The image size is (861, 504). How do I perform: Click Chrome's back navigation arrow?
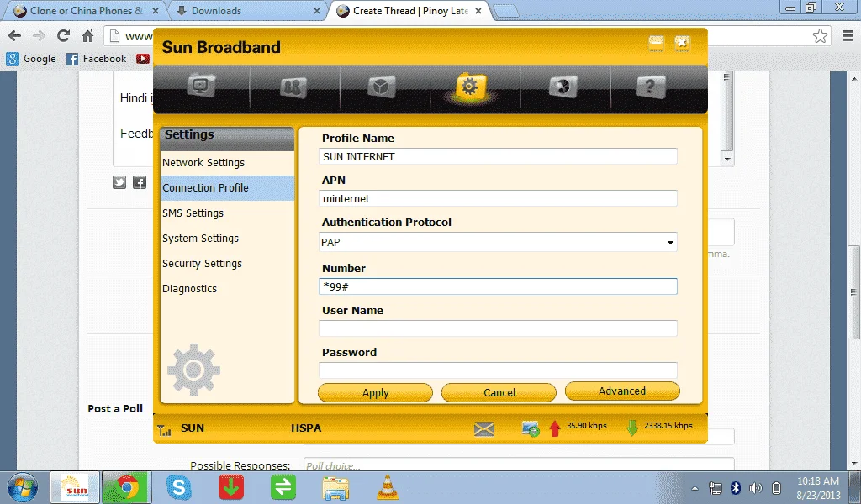[x=15, y=36]
